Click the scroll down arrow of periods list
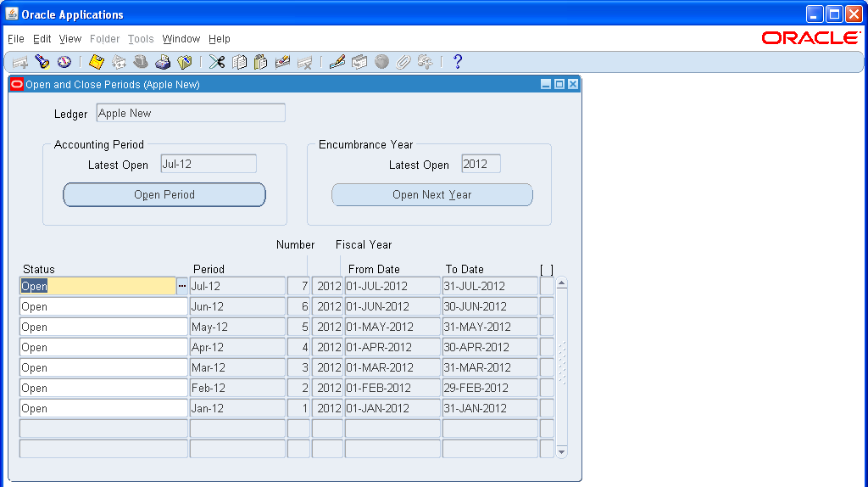This screenshot has width=868, height=487. (561, 452)
